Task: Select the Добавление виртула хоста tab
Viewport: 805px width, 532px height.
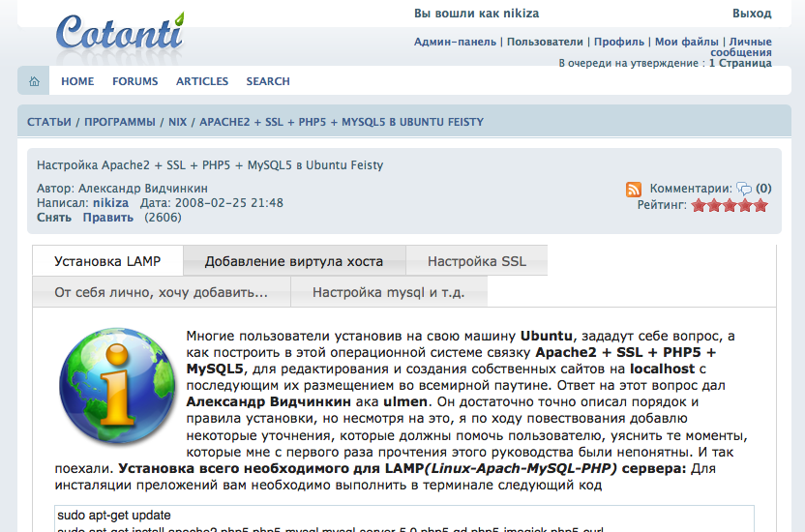Action: (293, 261)
